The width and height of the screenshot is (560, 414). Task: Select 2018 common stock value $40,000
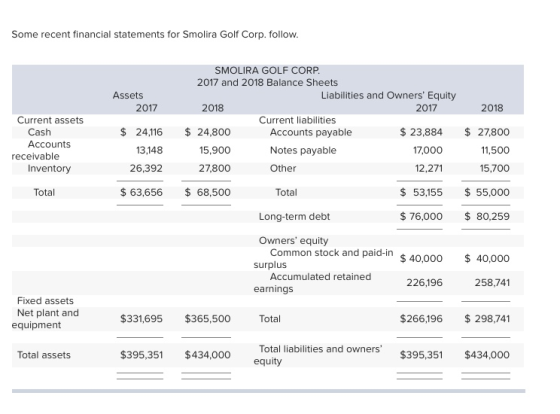[487, 259]
